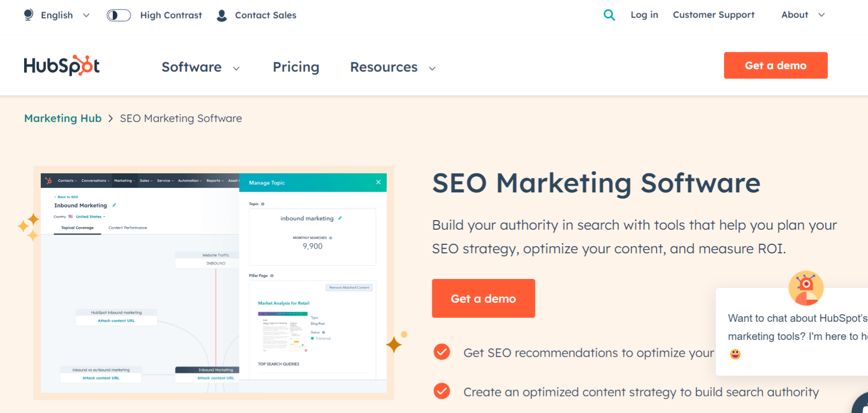Expand the Software menu chevron
Viewport: 868px width, 413px height.
point(236,68)
